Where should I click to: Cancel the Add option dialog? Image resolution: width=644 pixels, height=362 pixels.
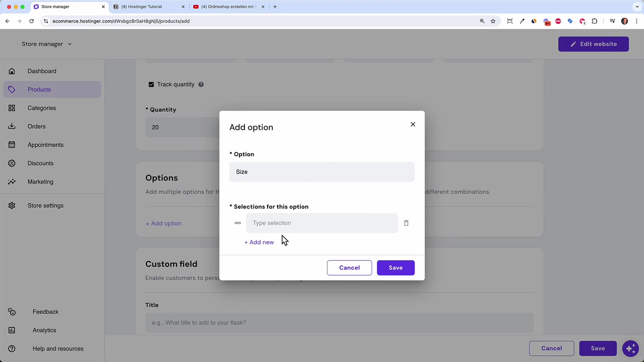349,267
